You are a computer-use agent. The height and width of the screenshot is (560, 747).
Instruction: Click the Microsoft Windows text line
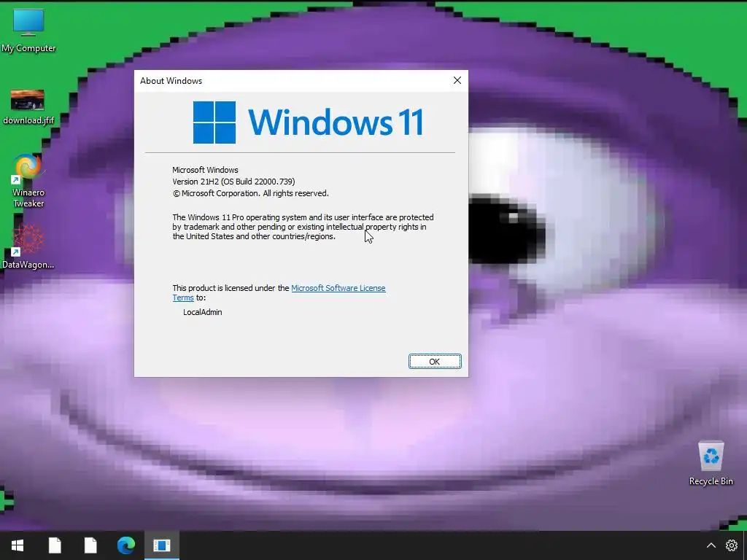coord(205,170)
